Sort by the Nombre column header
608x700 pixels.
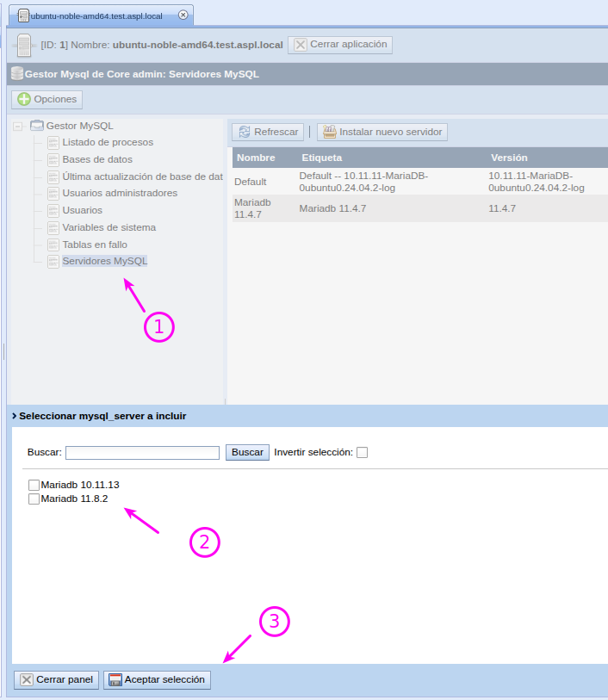coord(256,158)
